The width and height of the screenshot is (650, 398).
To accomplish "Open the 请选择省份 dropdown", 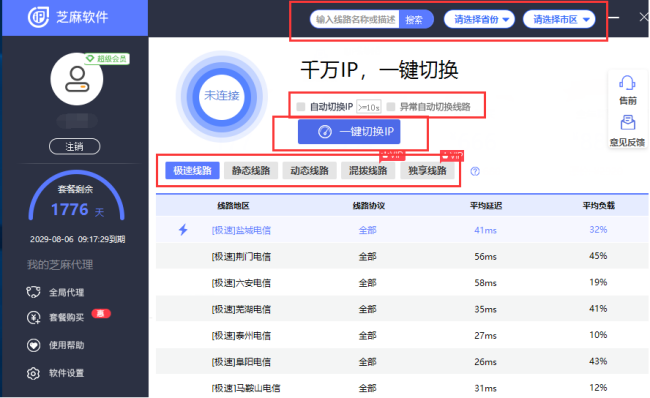I will (479, 19).
